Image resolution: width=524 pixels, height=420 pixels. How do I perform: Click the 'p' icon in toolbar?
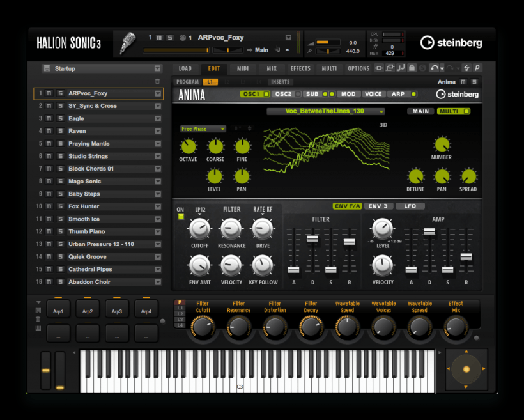click(x=477, y=68)
